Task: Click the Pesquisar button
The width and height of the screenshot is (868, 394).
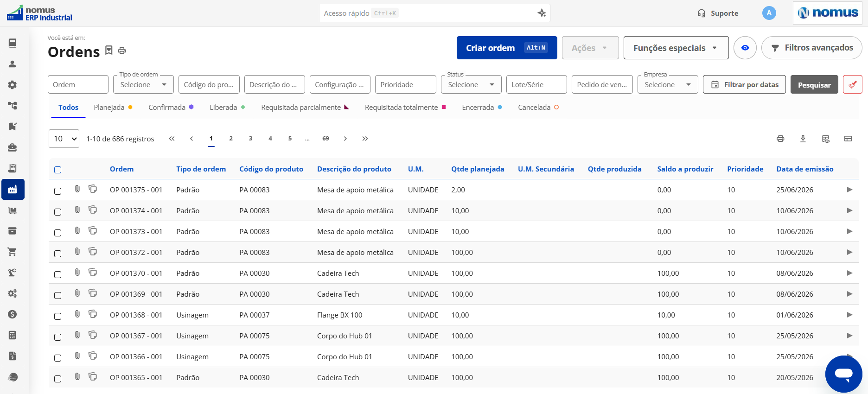Action: click(x=814, y=84)
